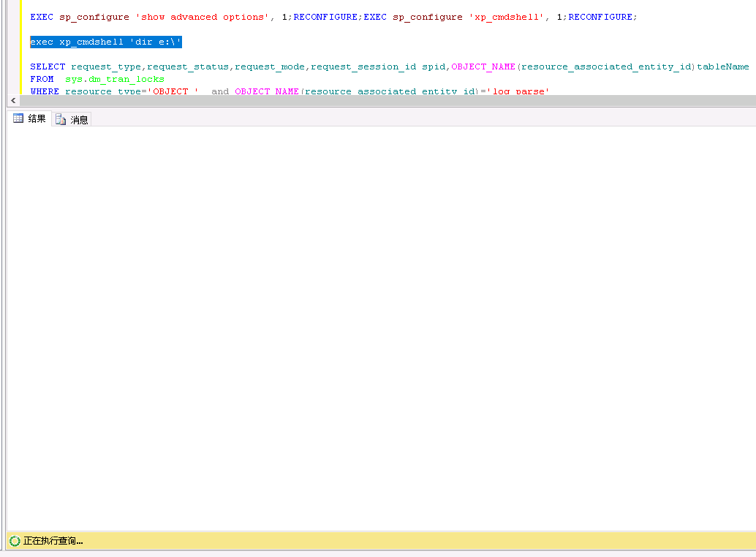
Task: Click the first RECONFIGURE keyword
Action: [325, 17]
